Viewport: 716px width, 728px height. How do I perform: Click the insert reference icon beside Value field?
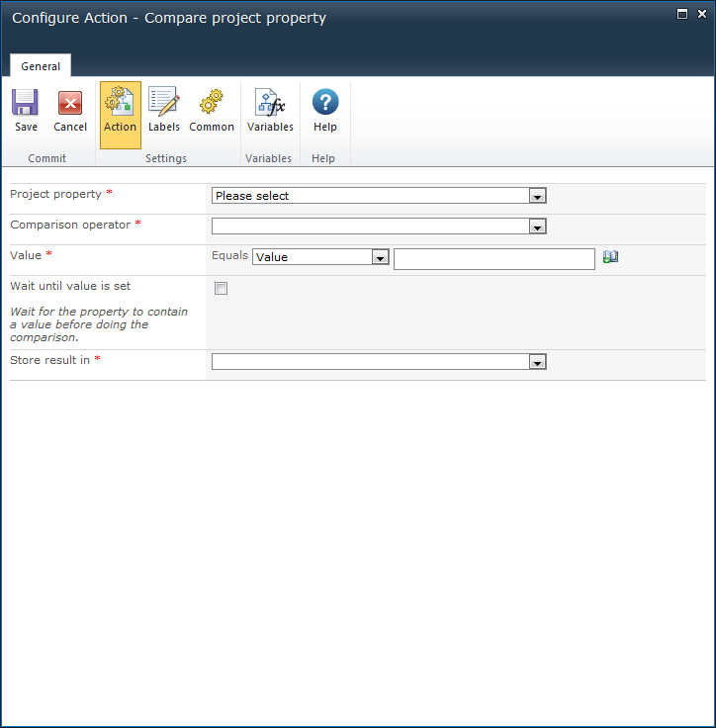click(610, 257)
